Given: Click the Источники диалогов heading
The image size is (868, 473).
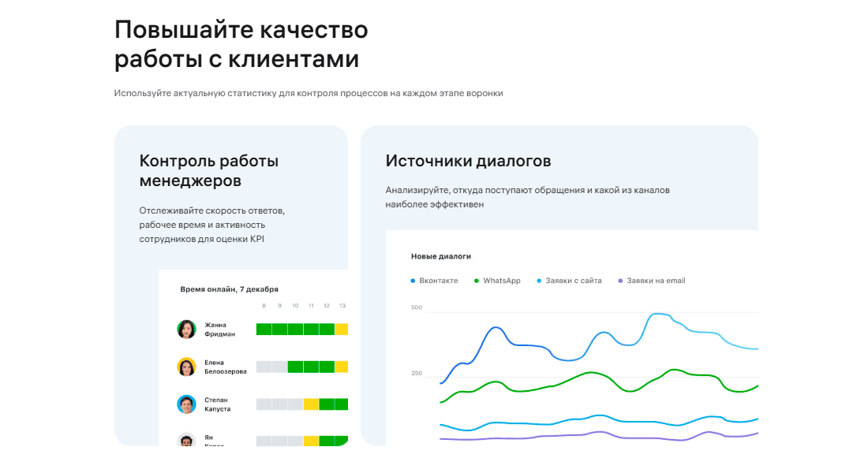Looking at the screenshot, I should (x=468, y=161).
